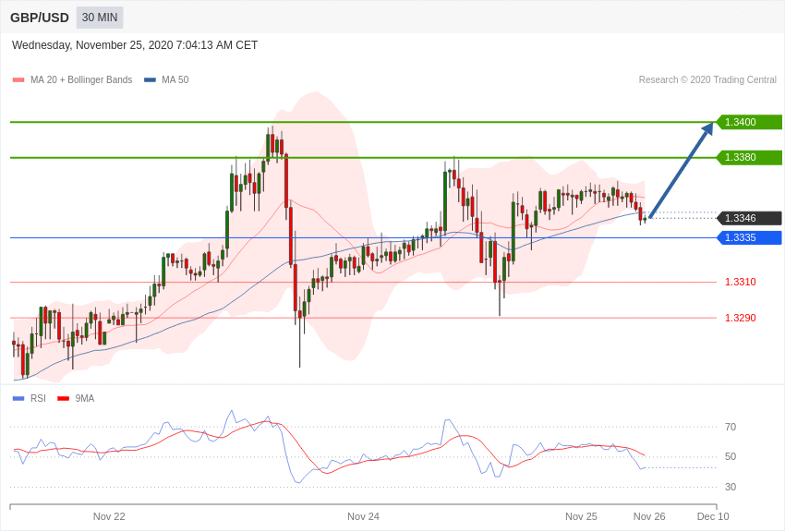Select the 9MA legend label
785x532 pixels.
(x=85, y=398)
